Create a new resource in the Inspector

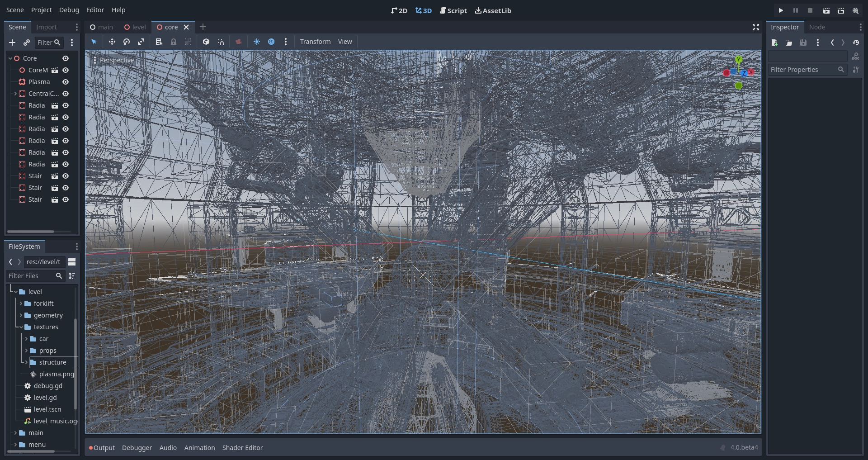coord(774,43)
